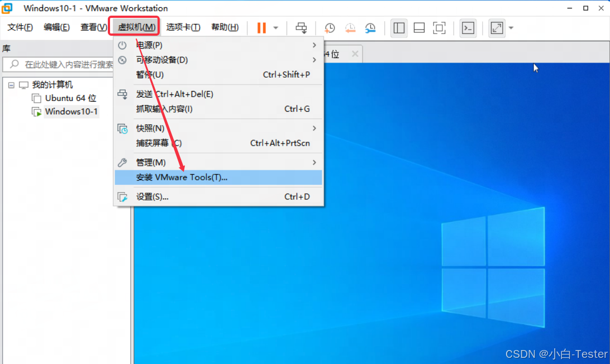Viewport: 610px width, 364px height.
Task: Open the 查看(V) menu
Action: pos(93,27)
